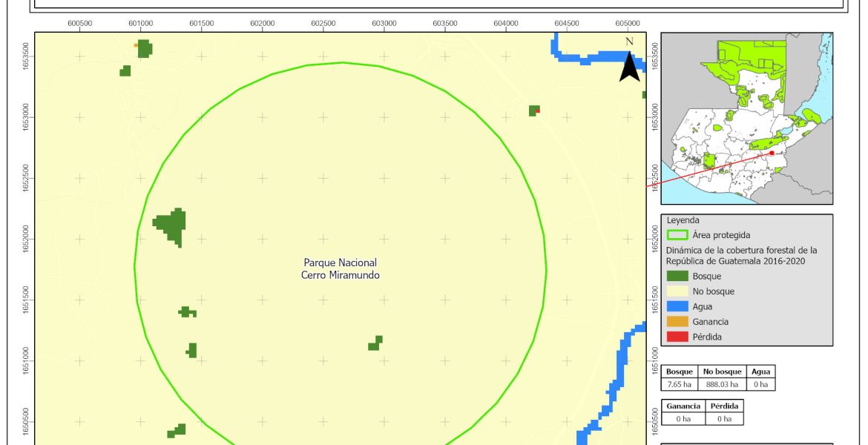The height and width of the screenshot is (445, 868).
Task: Click the orange Ganancia pixel near top left
Action: pyautogui.click(x=136, y=45)
